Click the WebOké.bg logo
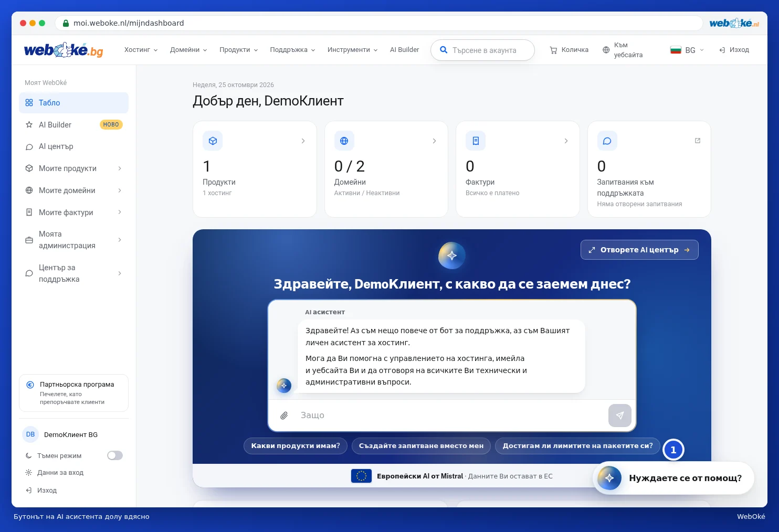Image resolution: width=779 pixels, height=532 pixels. [x=64, y=50]
